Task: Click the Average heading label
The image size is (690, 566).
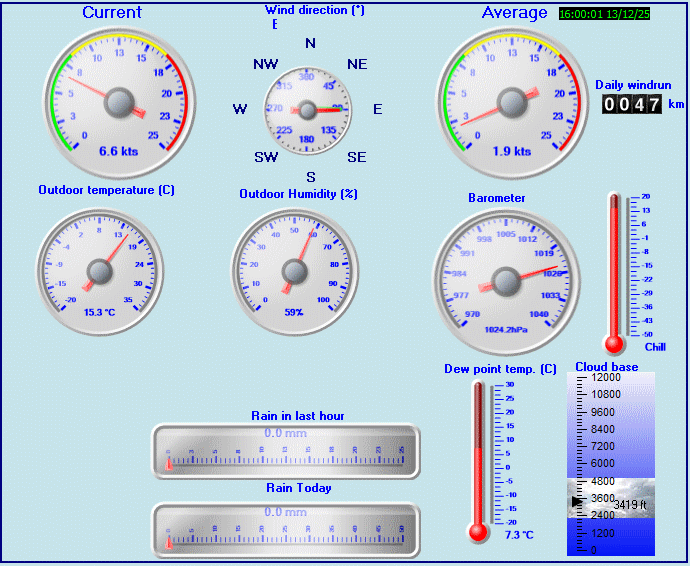Action: pyautogui.click(x=514, y=13)
